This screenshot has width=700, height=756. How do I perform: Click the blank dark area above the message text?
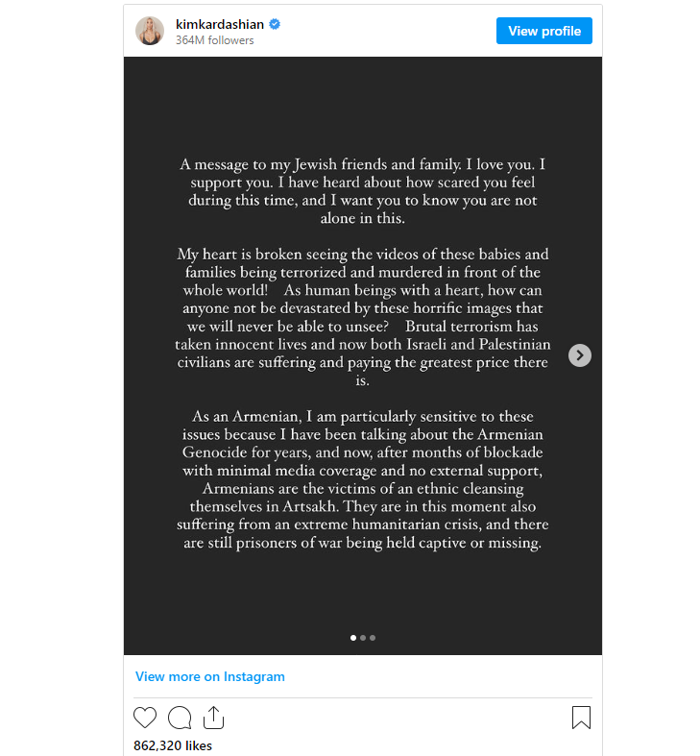click(x=363, y=104)
